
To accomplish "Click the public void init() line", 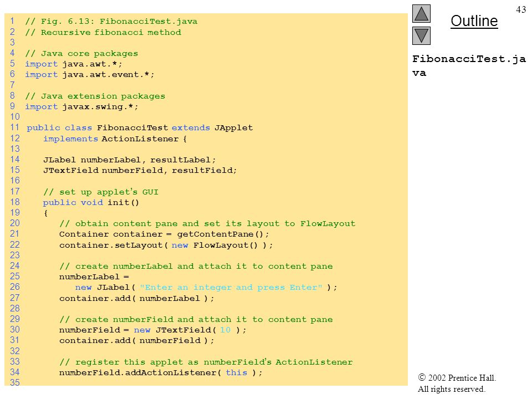I will [91, 203].
